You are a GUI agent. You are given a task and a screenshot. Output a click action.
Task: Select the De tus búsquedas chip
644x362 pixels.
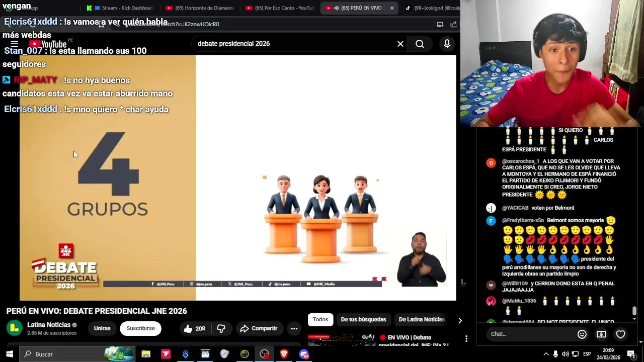363,319
